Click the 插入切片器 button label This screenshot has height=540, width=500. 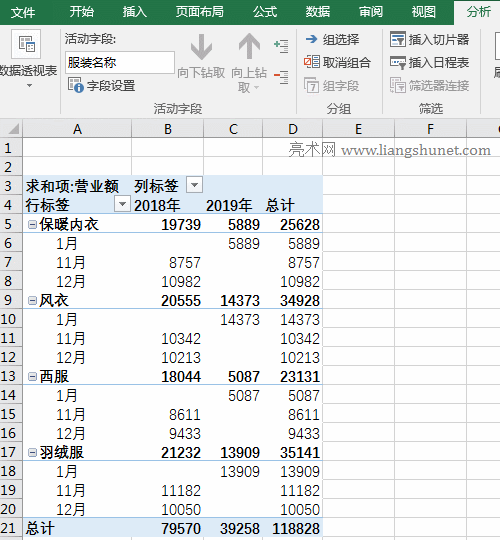point(439,39)
